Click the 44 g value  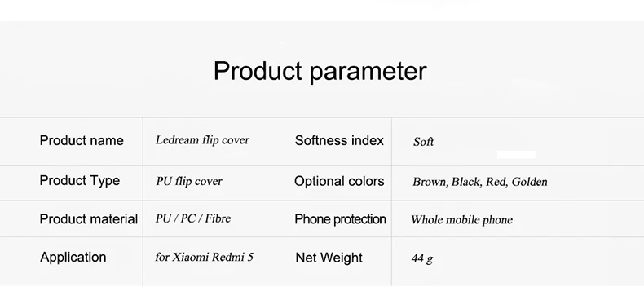(x=421, y=259)
